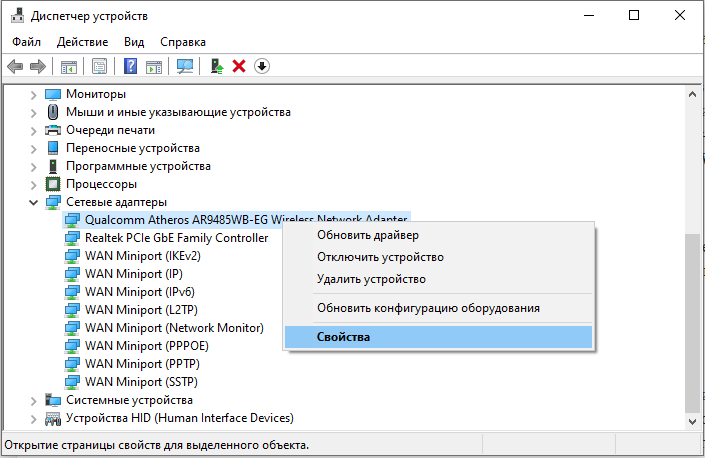
Task: Scan for hardware changes monitor icon
Action: click(185, 67)
